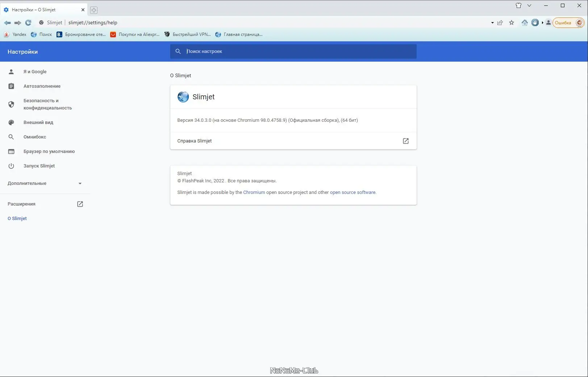Screen dimensions: 588x377
Task: Click the Slimjet globe logo
Action: (x=183, y=97)
